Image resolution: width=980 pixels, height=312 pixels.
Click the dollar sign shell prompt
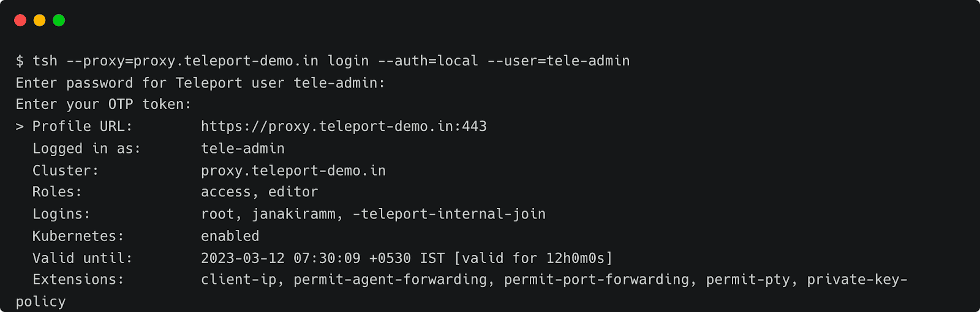coord(20,61)
